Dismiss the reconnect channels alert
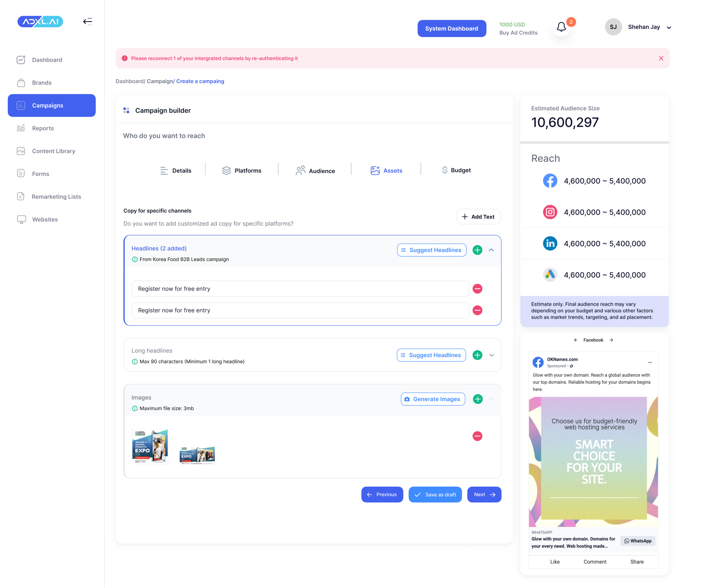The height and width of the screenshot is (588, 704). 661,58
